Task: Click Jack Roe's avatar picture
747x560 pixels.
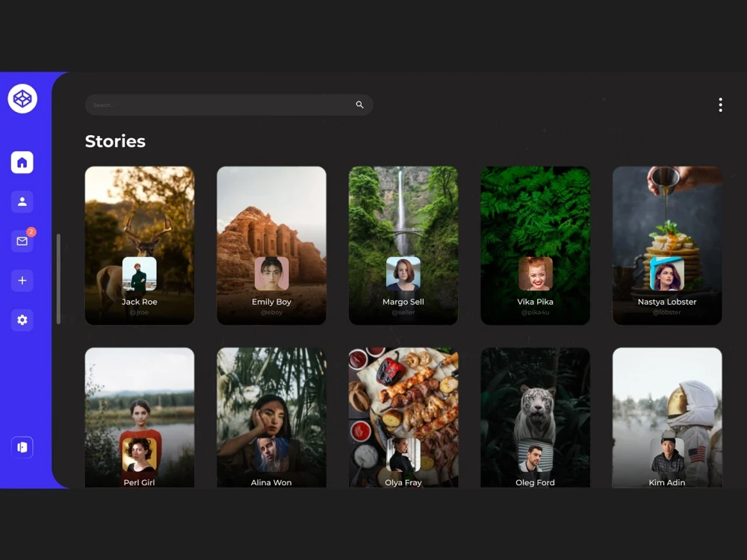Action: 140,274
